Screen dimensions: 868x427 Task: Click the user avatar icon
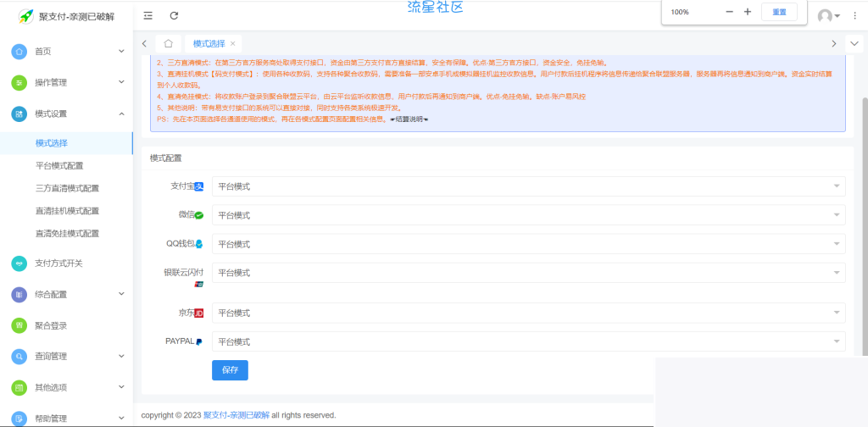click(x=825, y=16)
